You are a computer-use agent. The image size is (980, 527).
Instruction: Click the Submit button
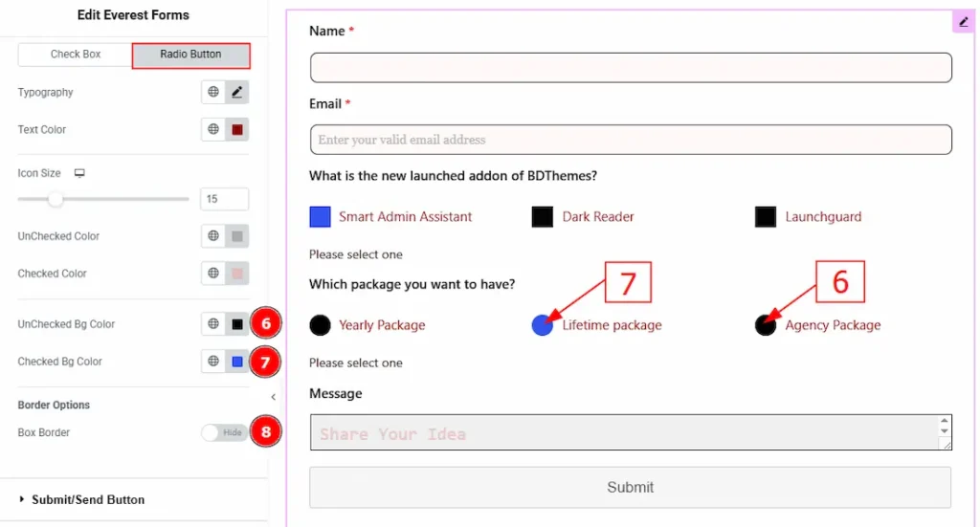pos(630,487)
